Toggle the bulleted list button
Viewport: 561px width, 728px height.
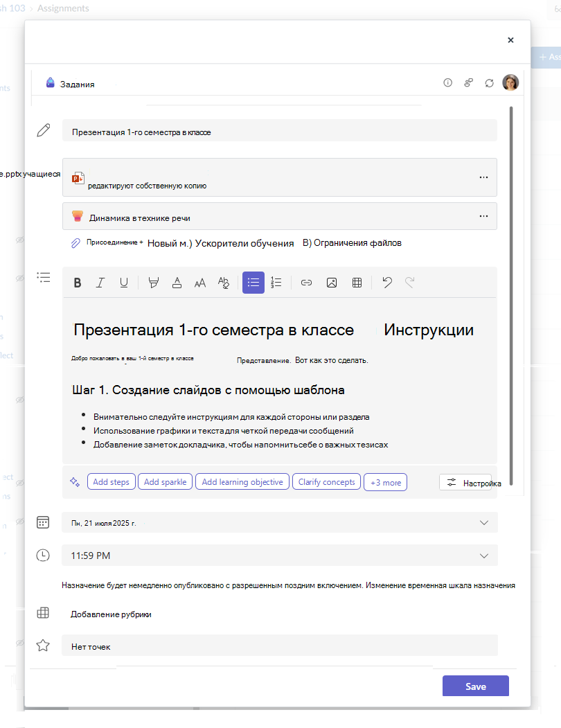(x=253, y=283)
